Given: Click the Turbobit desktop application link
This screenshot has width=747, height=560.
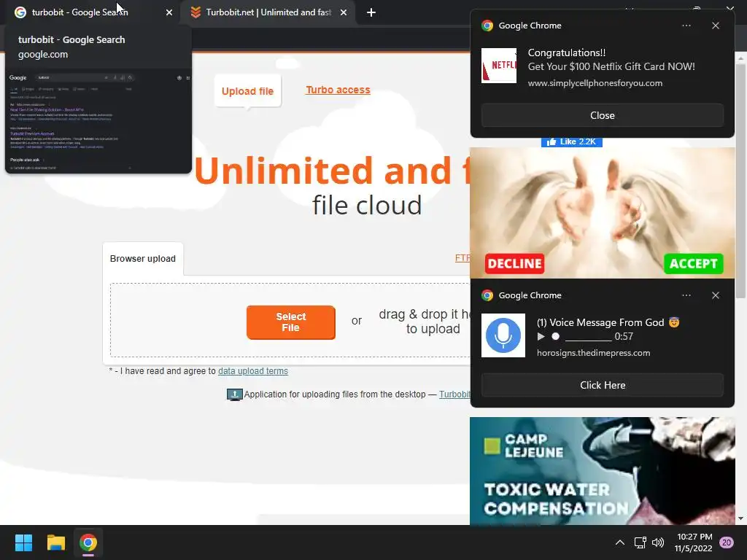Looking at the screenshot, I should click(x=454, y=394).
